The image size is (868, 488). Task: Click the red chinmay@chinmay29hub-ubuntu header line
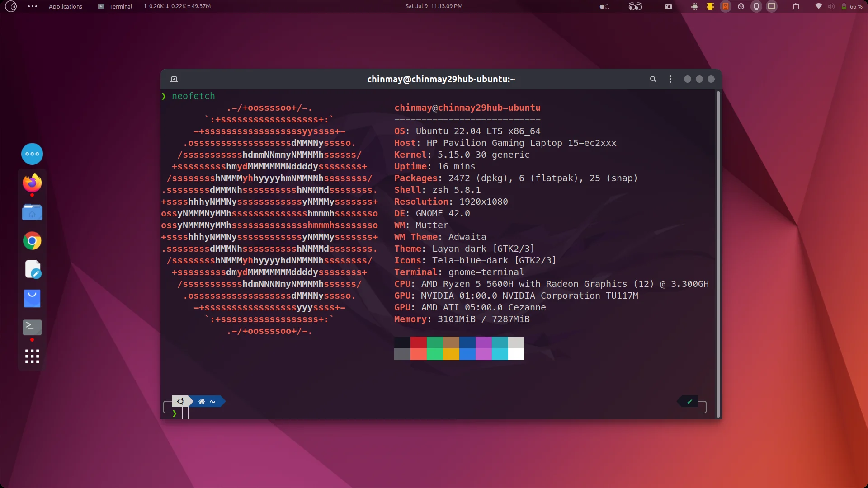pyautogui.click(x=467, y=108)
